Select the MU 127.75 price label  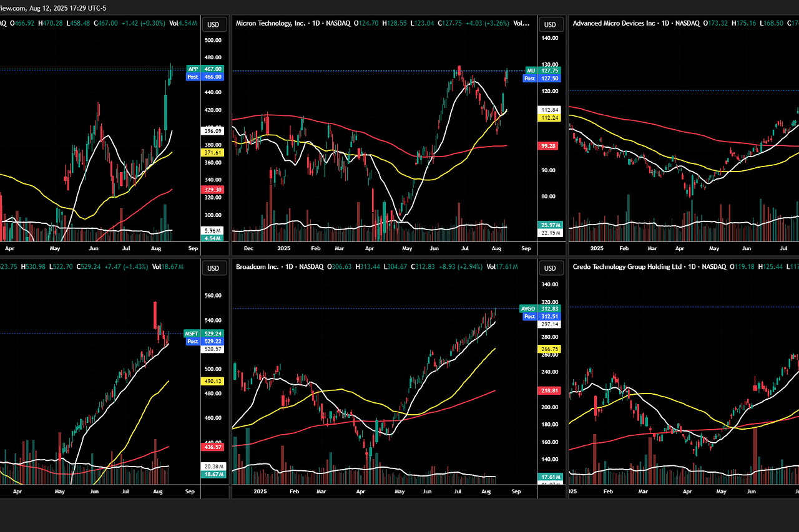point(542,71)
